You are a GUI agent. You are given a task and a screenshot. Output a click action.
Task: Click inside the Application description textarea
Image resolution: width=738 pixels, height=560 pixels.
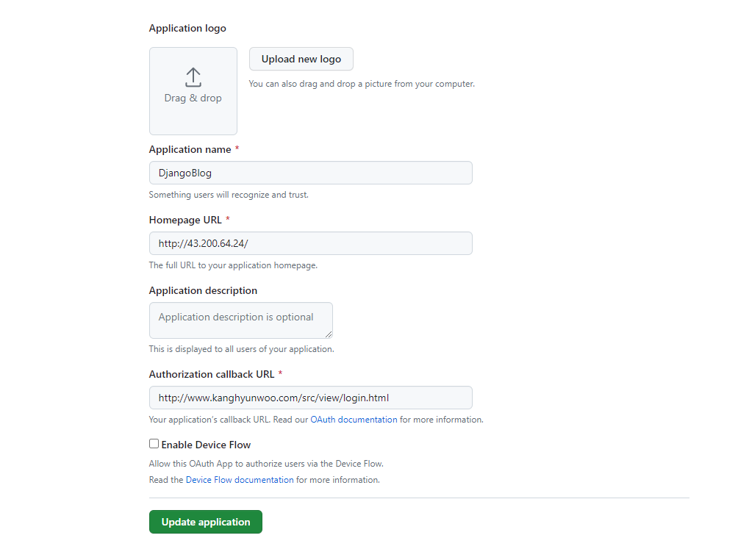[240, 316]
